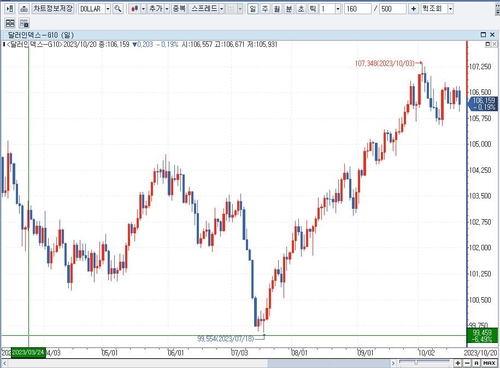Click the horizontal scrollbar thumb
The width and height of the screenshot is (500, 368).
click(328, 363)
